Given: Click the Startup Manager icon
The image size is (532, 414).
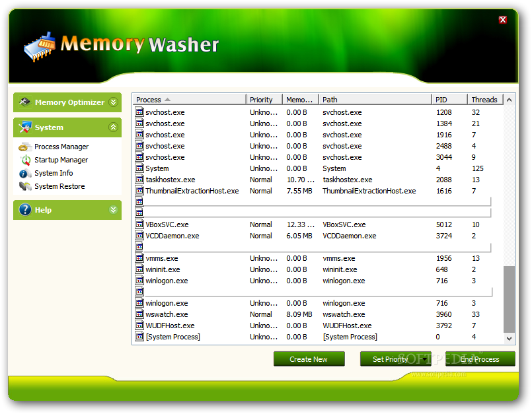Looking at the screenshot, I should 26,160.
